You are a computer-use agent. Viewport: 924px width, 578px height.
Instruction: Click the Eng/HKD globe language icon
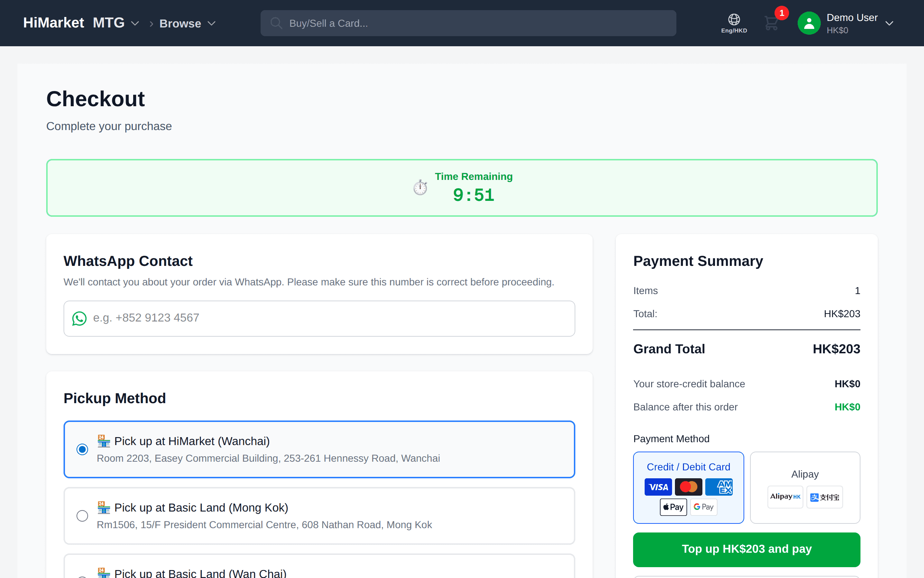[734, 23]
